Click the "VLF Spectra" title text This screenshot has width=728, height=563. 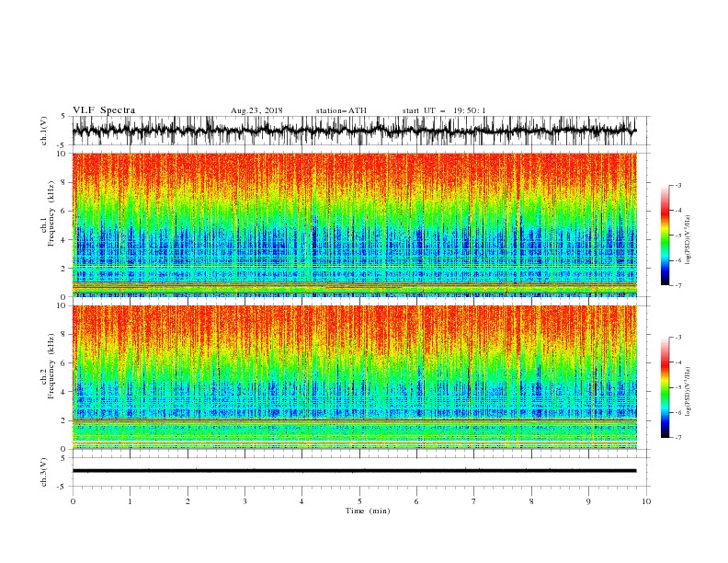[x=104, y=110]
